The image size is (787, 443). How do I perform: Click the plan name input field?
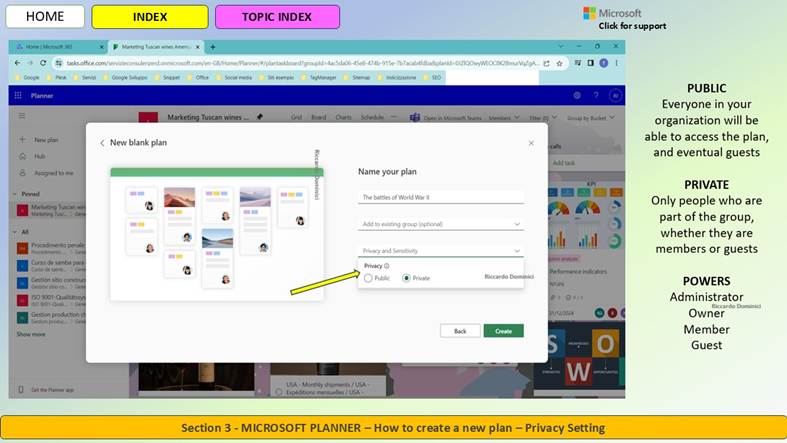pos(441,197)
